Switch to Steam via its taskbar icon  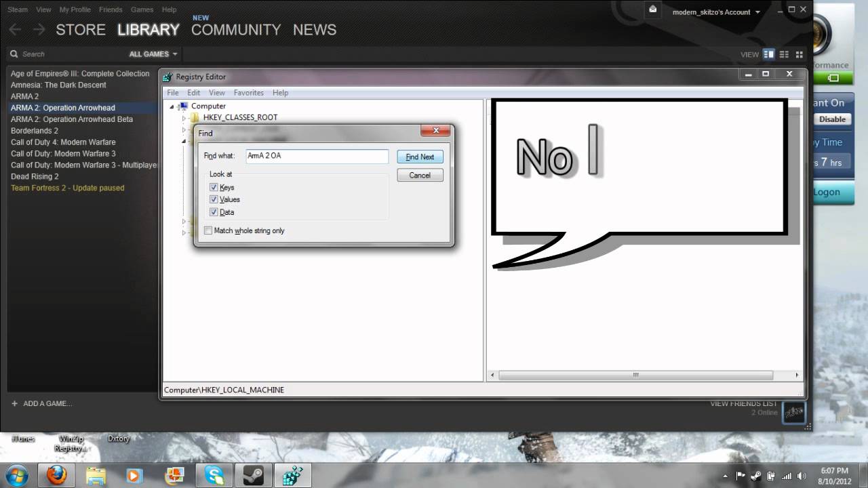(253, 475)
